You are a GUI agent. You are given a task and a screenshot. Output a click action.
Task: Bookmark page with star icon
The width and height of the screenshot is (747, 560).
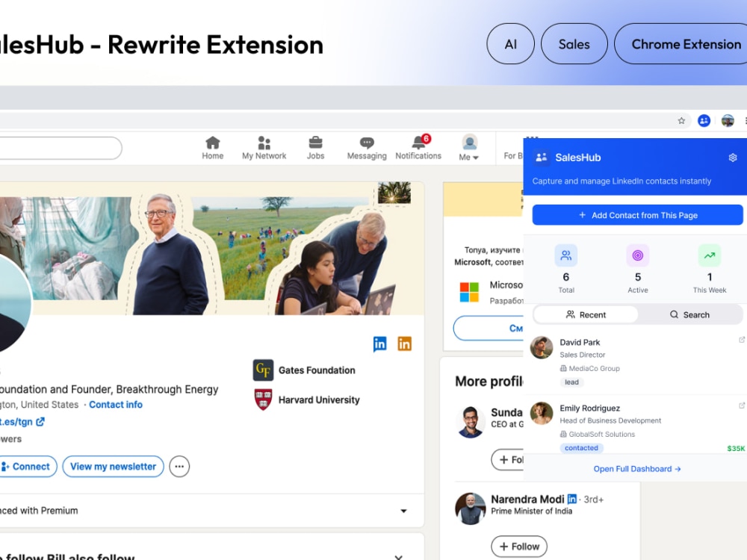tap(681, 120)
